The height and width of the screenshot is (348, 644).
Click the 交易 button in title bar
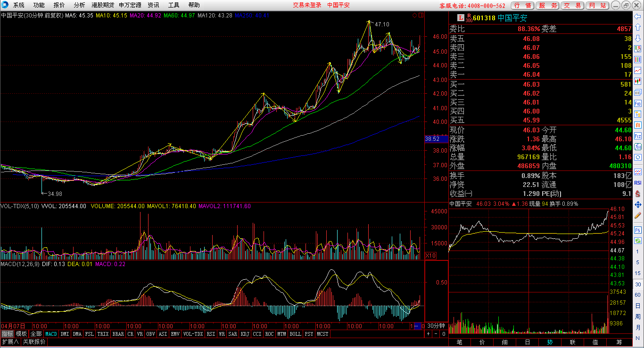click(573, 6)
